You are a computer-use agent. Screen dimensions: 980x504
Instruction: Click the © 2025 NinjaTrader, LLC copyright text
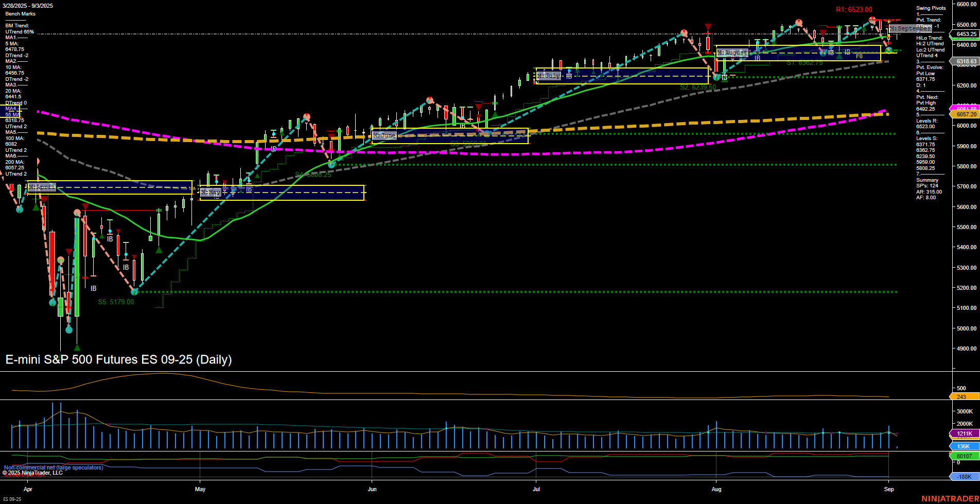[x=32, y=472]
